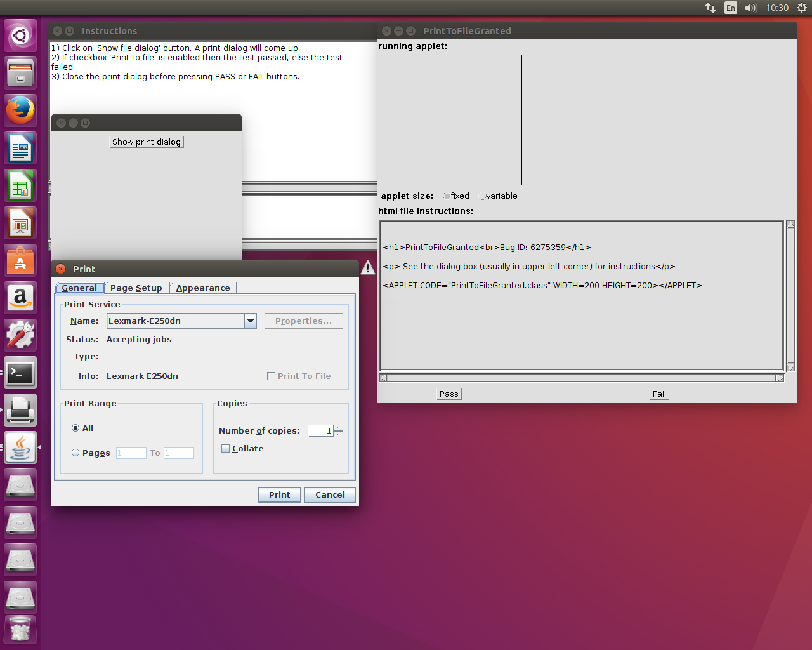Click the Cancel button in Print dialog
This screenshot has width=812, height=650.
click(330, 495)
